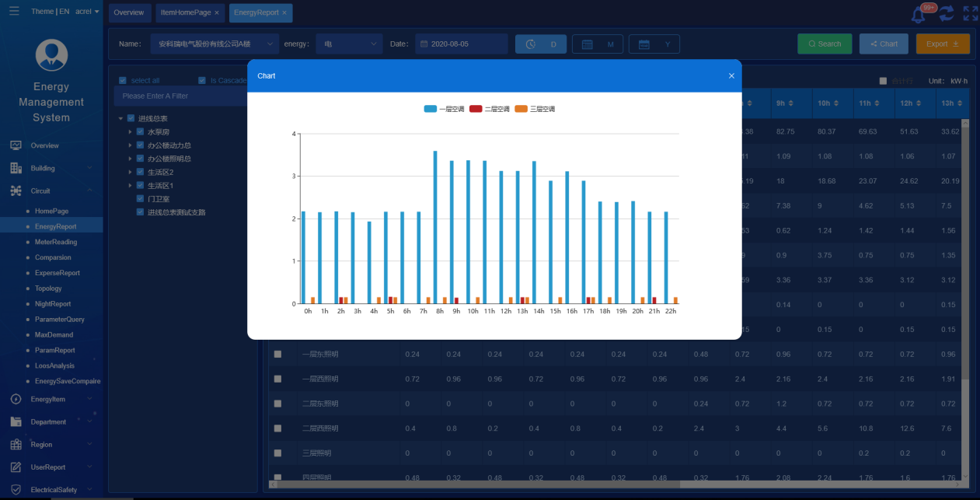This screenshot has width=980, height=500.
Task: Click the UserReport edit icon in sidebar
Action: click(x=16, y=467)
